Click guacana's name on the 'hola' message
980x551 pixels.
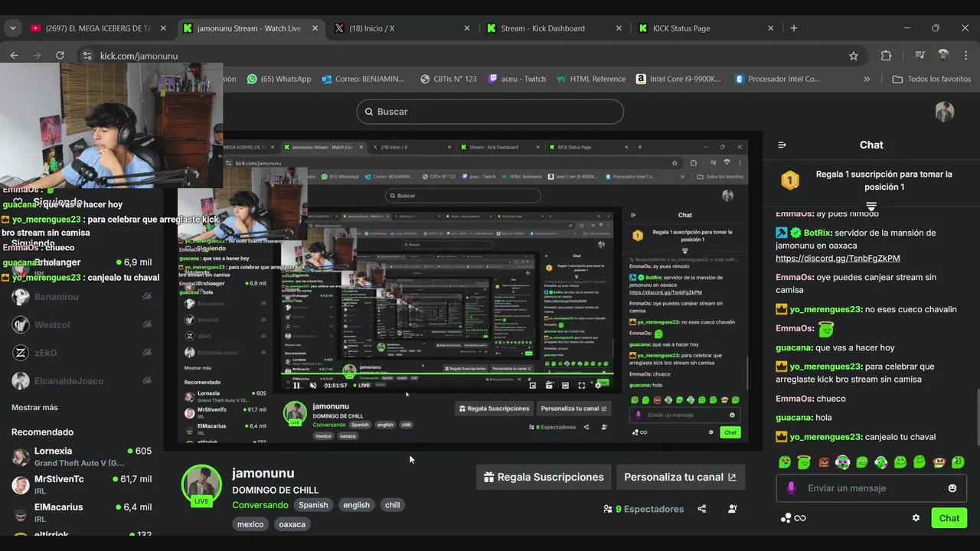click(x=792, y=418)
